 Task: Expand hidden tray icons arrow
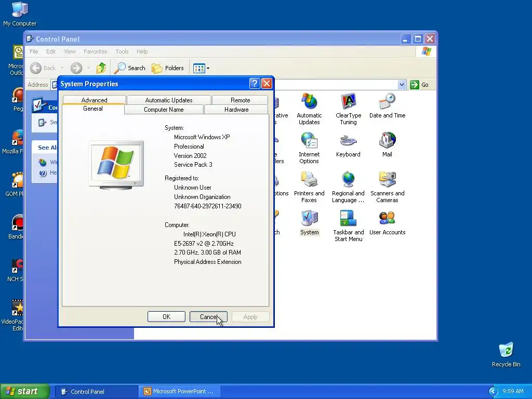494,392
